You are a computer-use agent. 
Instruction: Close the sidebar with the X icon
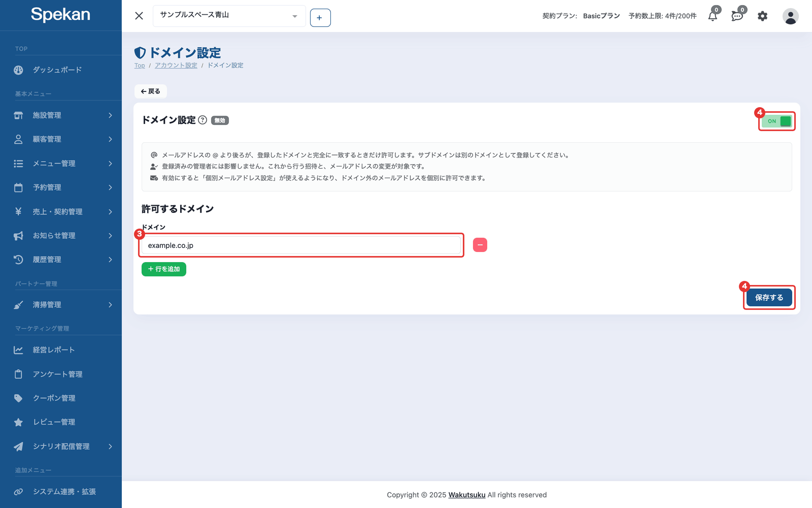click(x=139, y=16)
